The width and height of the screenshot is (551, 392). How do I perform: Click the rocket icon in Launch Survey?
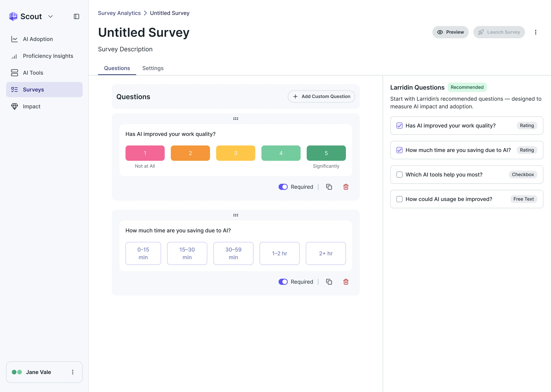[481, 32]
